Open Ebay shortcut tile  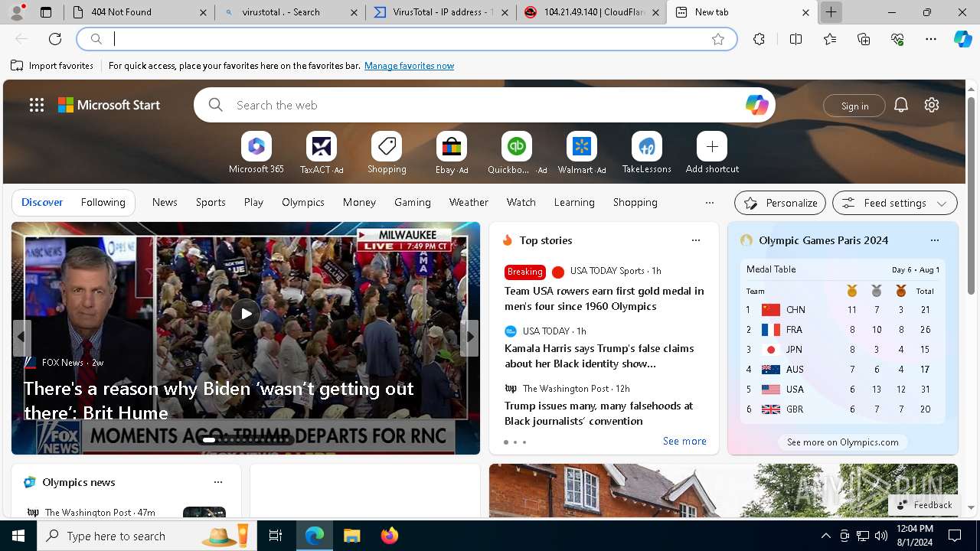[452, 153]
